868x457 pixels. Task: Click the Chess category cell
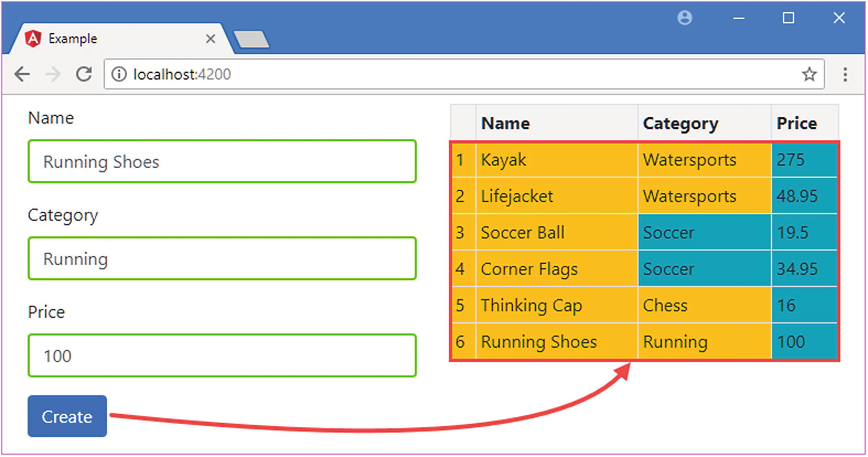pyautogui.click(x=704, y=305)
